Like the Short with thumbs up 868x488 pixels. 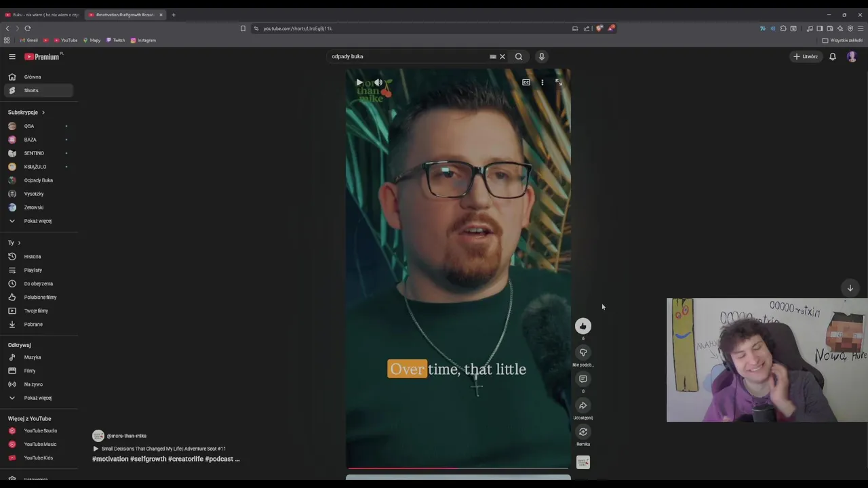[x=583, y=326]
